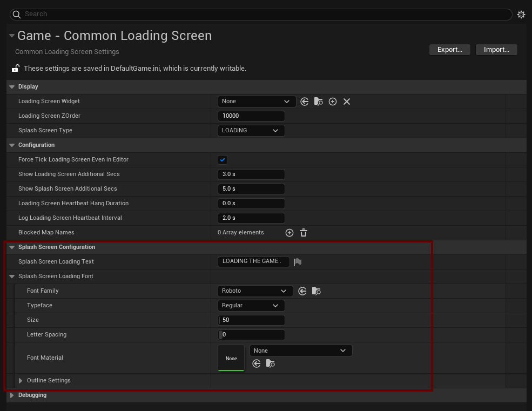Click the Font Material None thumbnail
The image size is (532, 411).
coord(231,358)
